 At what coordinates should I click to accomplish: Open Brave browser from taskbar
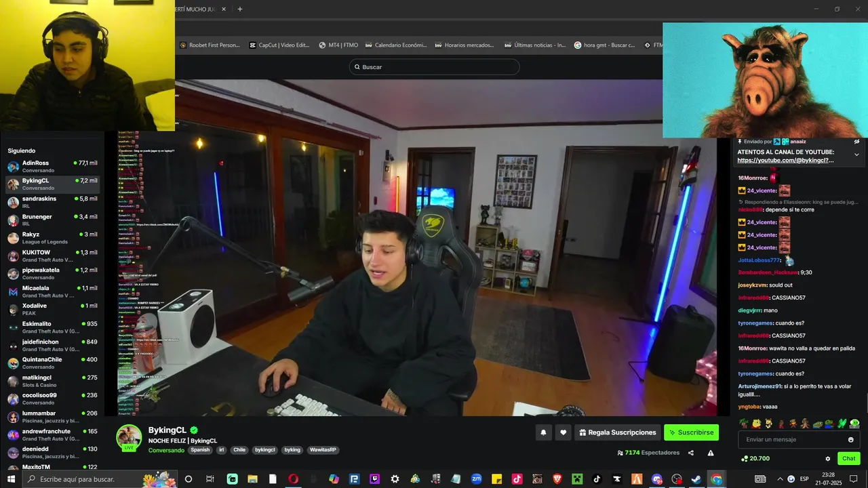(557, 479)
